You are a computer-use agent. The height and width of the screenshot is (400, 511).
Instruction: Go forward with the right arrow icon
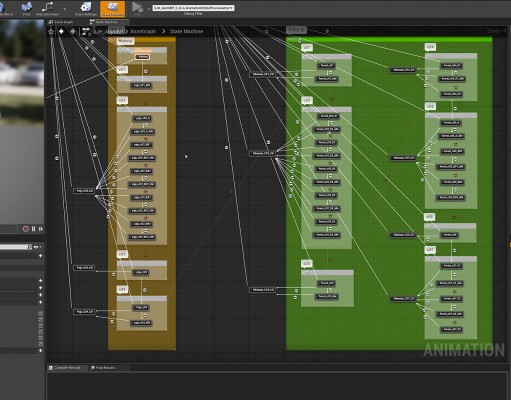point(73,31)
